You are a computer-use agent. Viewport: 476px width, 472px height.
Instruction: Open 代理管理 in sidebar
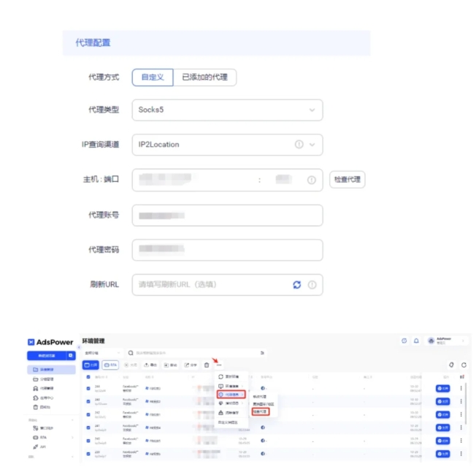point(51,389)
